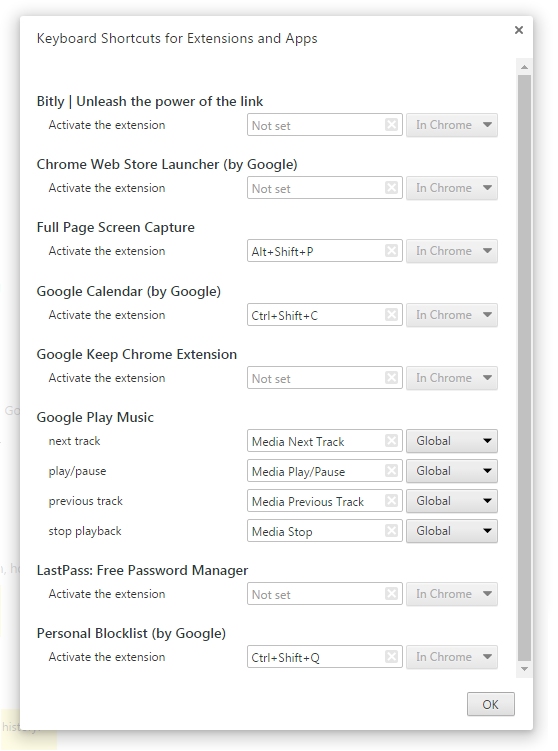Change the previous track scope from Global

click(x=452, y=501)
